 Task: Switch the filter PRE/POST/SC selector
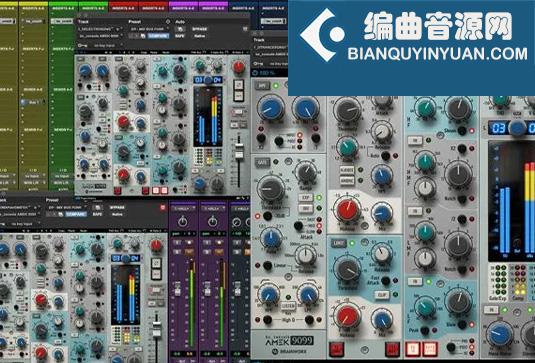pyautogui.click(x=279, y=141)
